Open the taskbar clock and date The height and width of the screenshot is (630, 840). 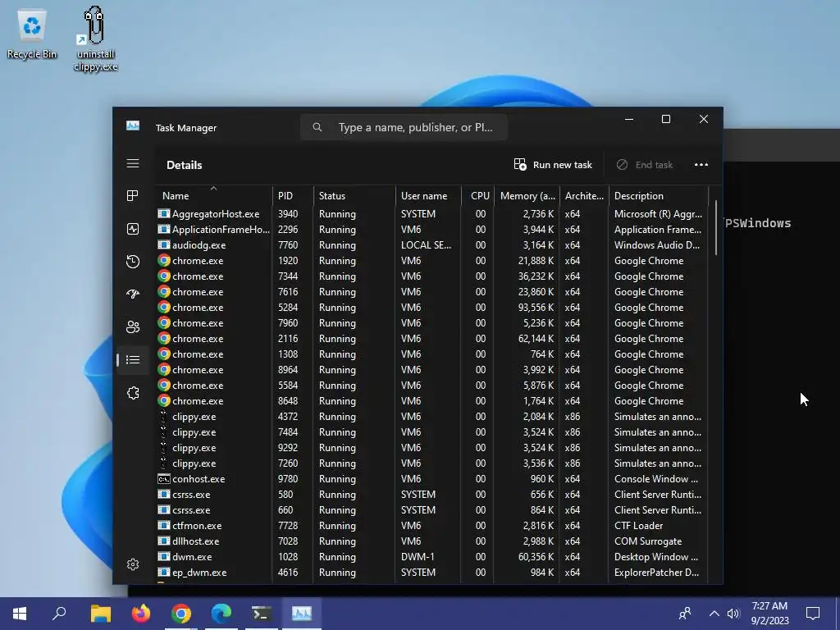[769, 614]
